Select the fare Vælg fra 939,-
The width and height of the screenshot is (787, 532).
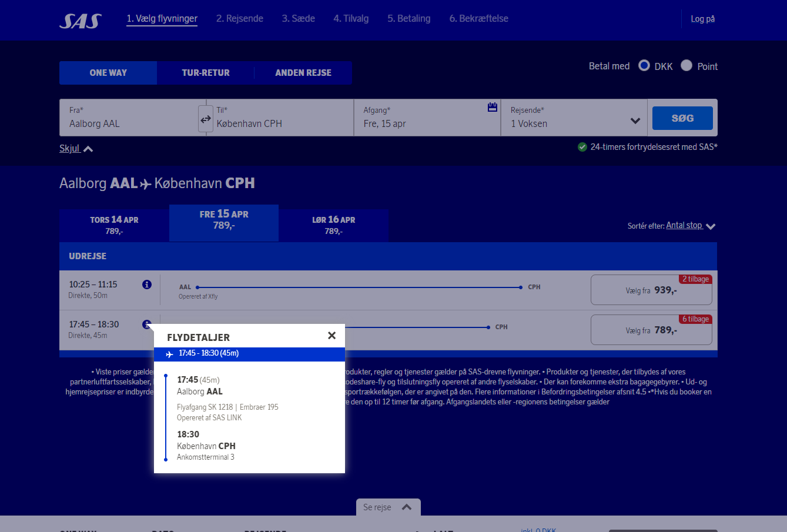(651, 290)
